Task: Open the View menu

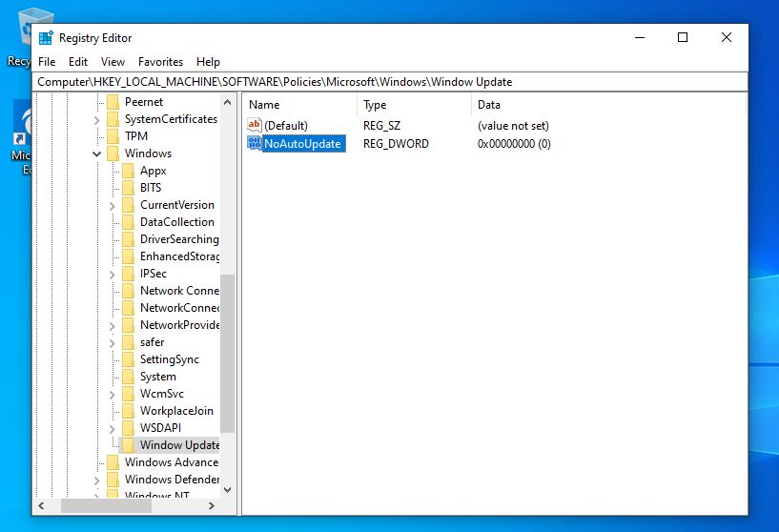Action: coord(113,62)
